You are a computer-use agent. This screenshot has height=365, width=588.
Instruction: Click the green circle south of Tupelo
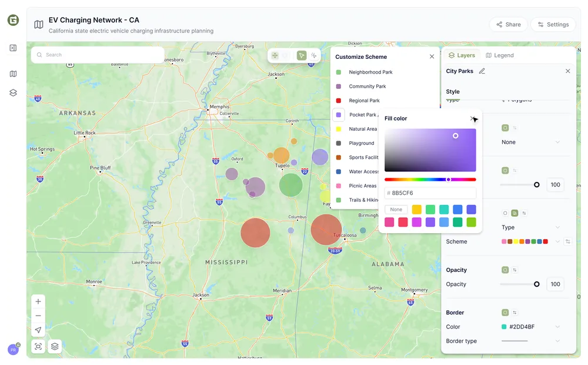[290, 185]
